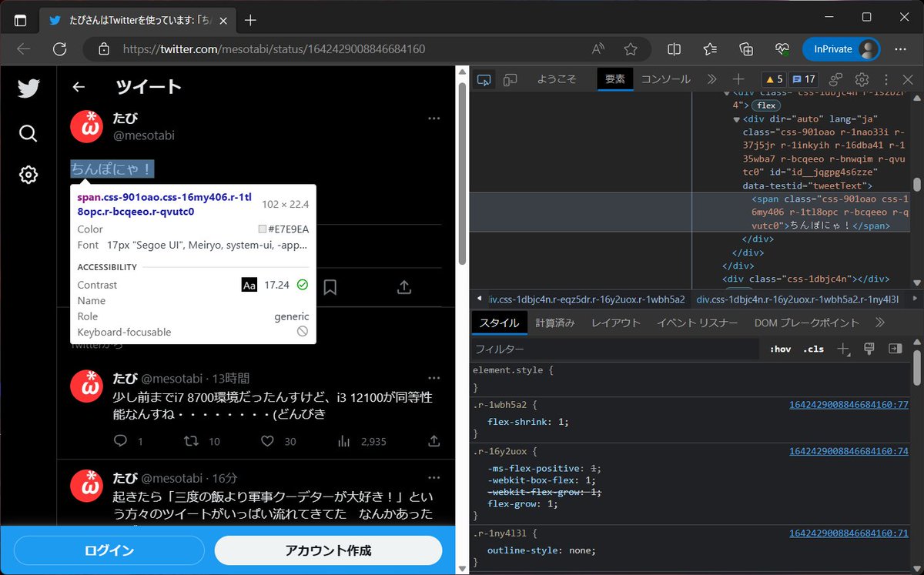
Task: Select the empty div css-1dbjc4n node
Action: point(805,279)
